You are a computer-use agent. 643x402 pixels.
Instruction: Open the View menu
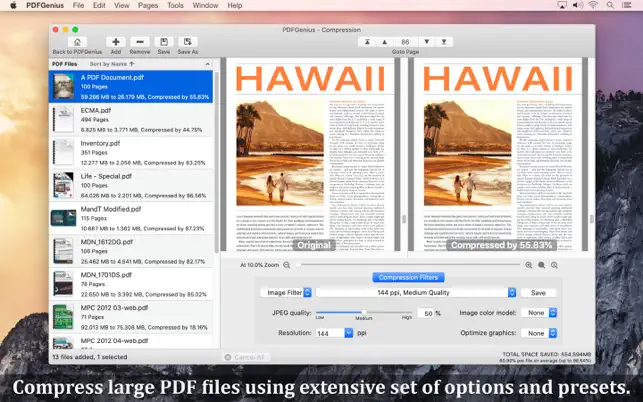[x=121, y=5]
